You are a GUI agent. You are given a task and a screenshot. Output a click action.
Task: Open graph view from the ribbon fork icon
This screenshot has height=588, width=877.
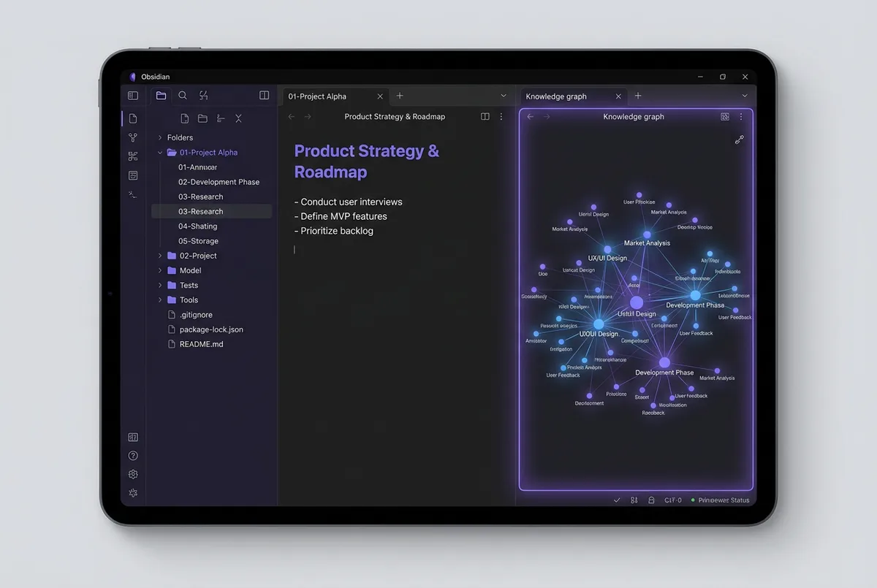pos(133,137)
